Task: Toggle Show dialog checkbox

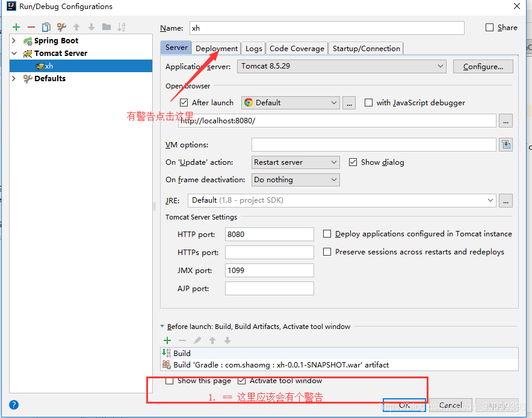Action: point(353,162)
